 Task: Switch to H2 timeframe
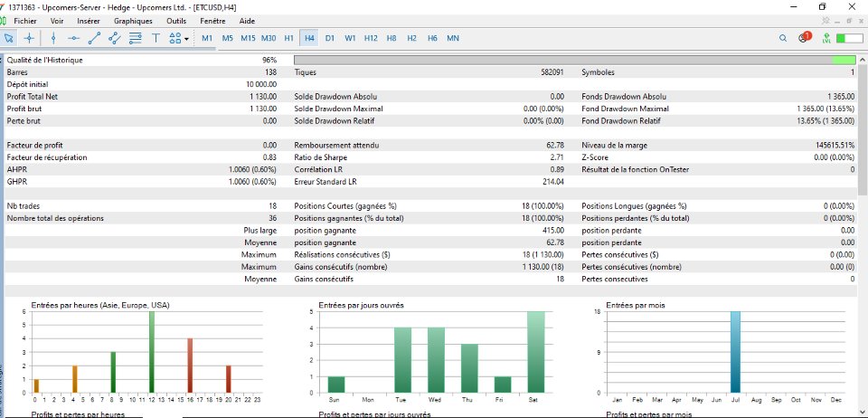click(412, 38)
